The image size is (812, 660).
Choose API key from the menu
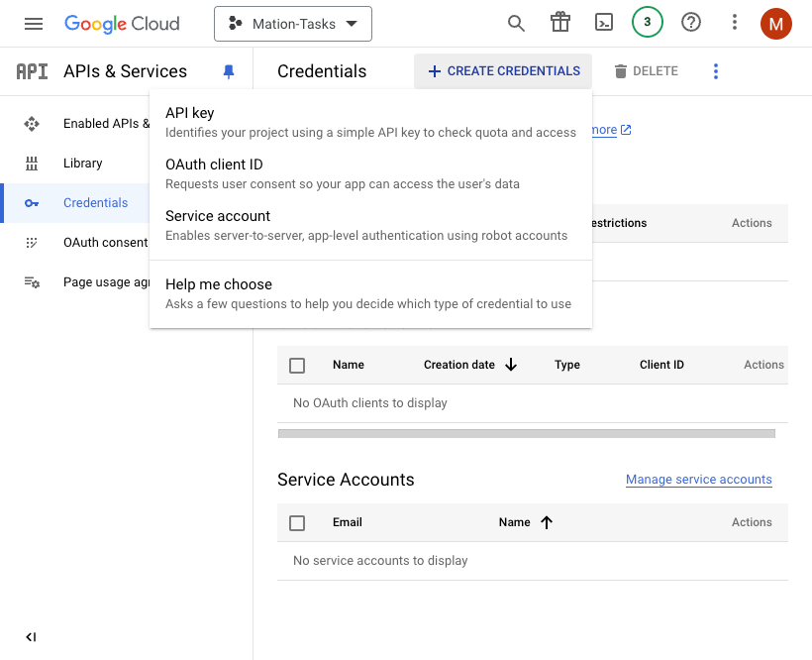coord(370,122)
